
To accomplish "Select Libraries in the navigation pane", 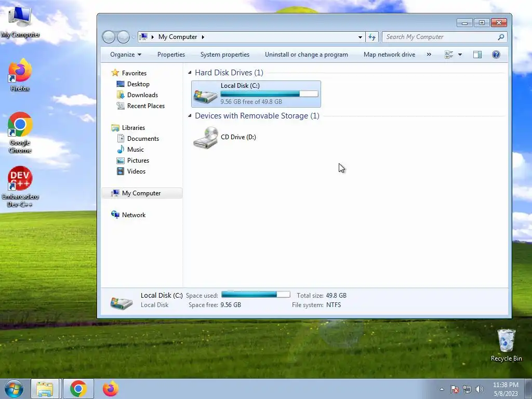I will tap(134, 128).
